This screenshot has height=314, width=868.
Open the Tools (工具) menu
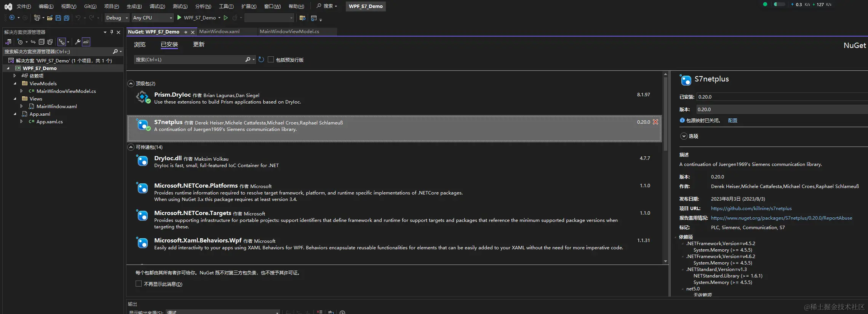click(226, 6)
